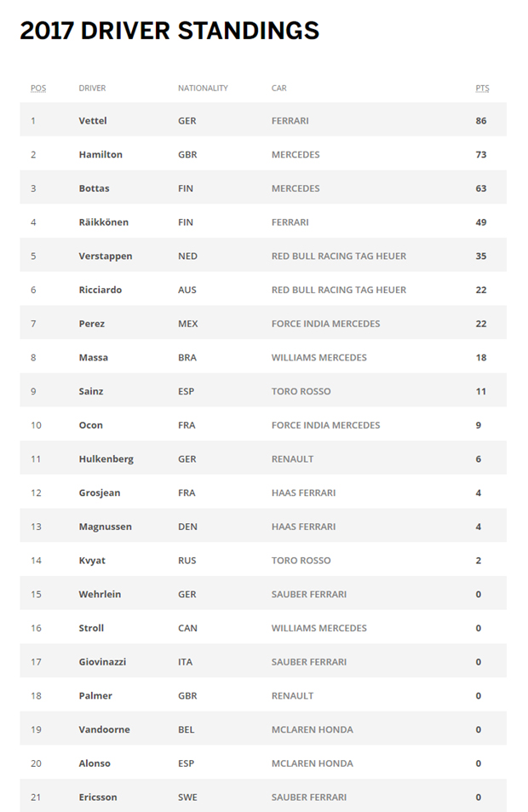
Task: Click Ricciardo's Red Bull Racing team name
Action: coord(338,290)
